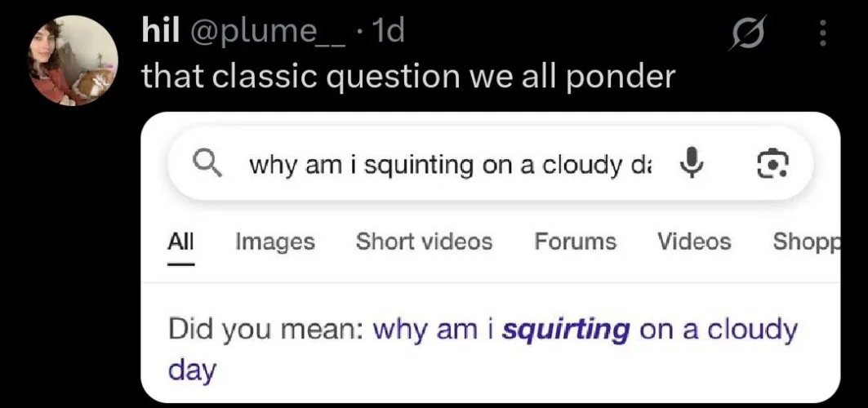Open the three-dot more options menu
Viewport: 868px width, 408px height.
pyautogui.click(x=822, y=33)
